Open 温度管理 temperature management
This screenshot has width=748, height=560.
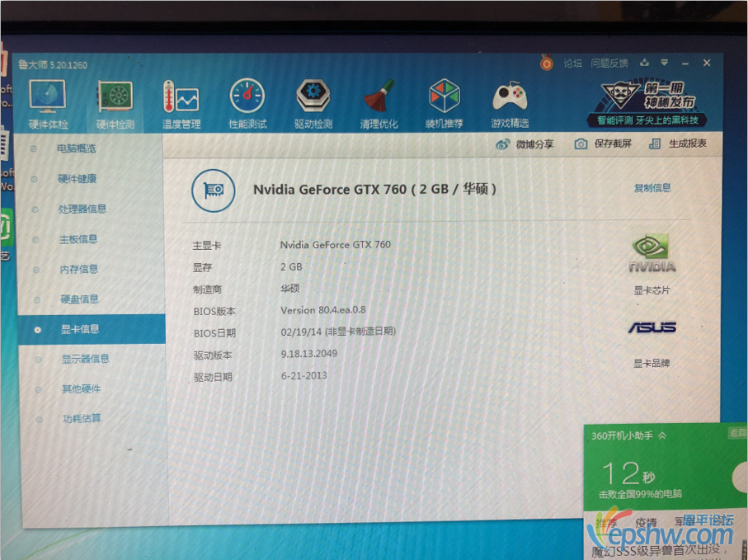[x=181, y=105]
